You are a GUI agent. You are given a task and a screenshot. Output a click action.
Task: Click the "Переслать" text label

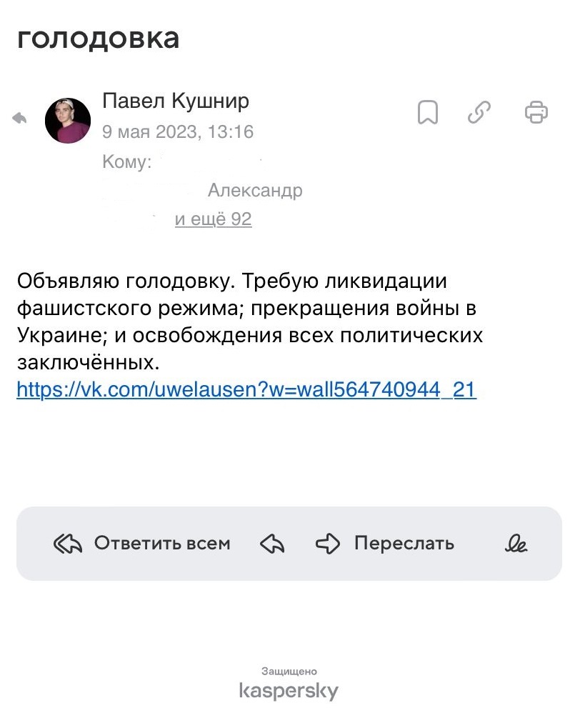click(x=404, y=544)
